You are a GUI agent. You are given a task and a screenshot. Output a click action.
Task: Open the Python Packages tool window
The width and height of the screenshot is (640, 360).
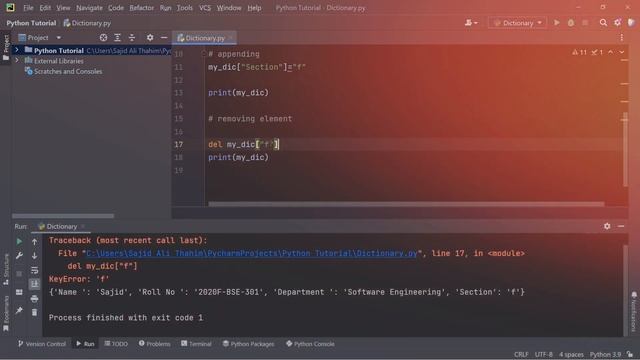[248, 344]
